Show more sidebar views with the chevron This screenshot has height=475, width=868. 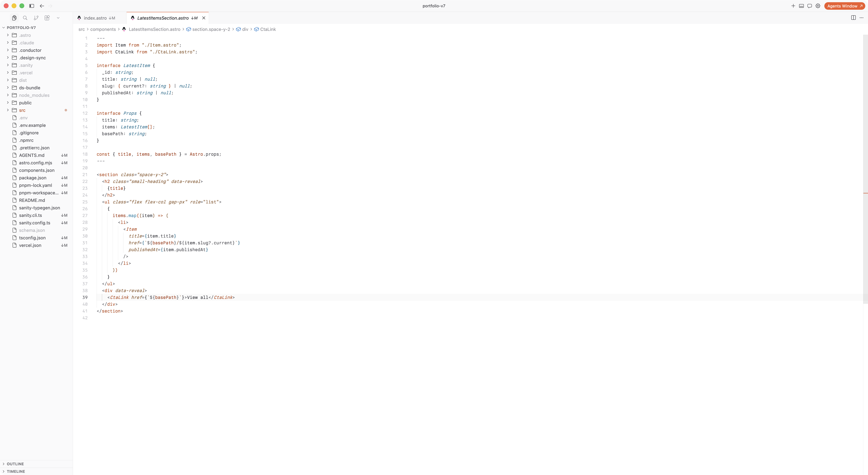58,18
